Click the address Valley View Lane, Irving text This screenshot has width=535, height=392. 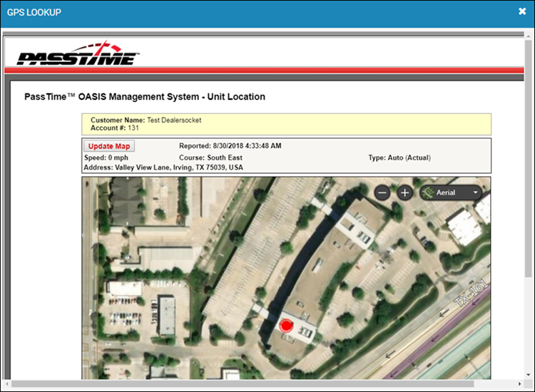point(163,167)
